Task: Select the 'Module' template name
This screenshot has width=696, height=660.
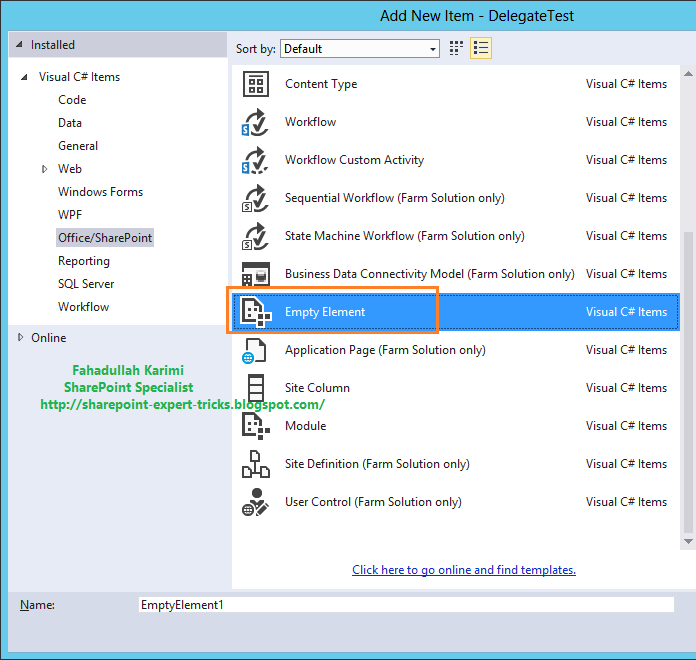Action: point(305,426)
